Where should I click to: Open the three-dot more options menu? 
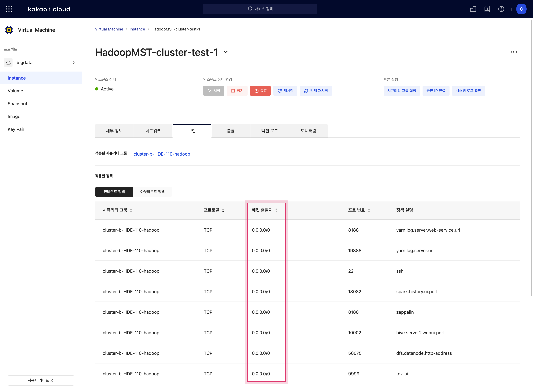(x=514, y=52)
